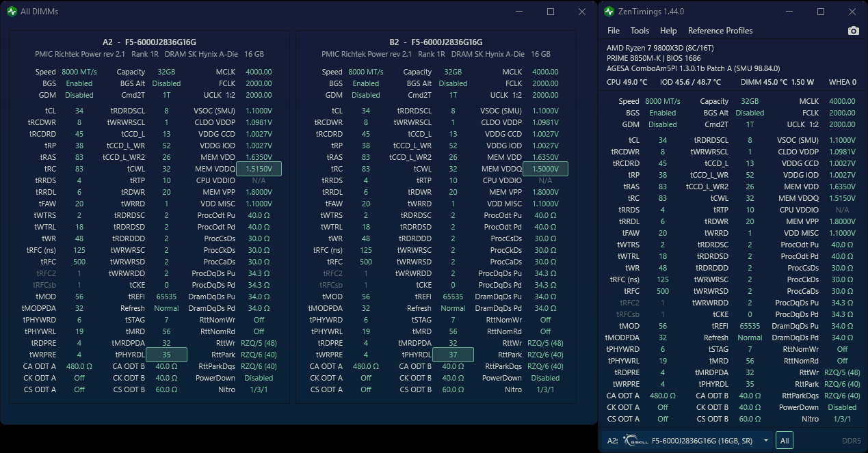This screenshot has height=453, width=868.
Task: Click PRIME B850M-K | BIOS 1686 text
Action: [653, 58]
